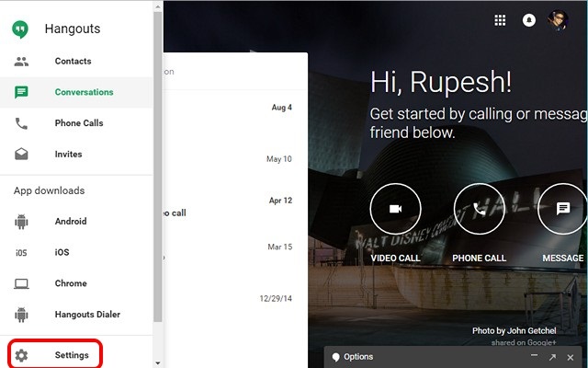Click the Hangouts title text
Screen dimensions: 588x368
pyautogui.click(x=73, y=29)
